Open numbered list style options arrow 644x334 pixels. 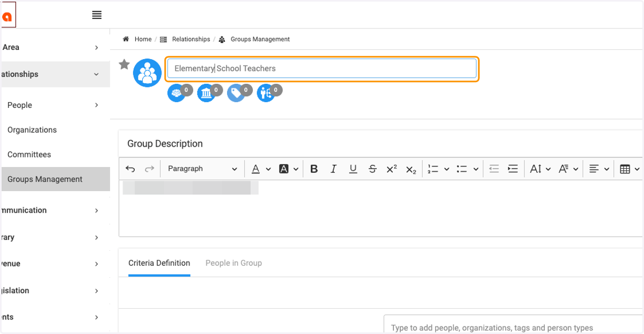tap(447, 169)
